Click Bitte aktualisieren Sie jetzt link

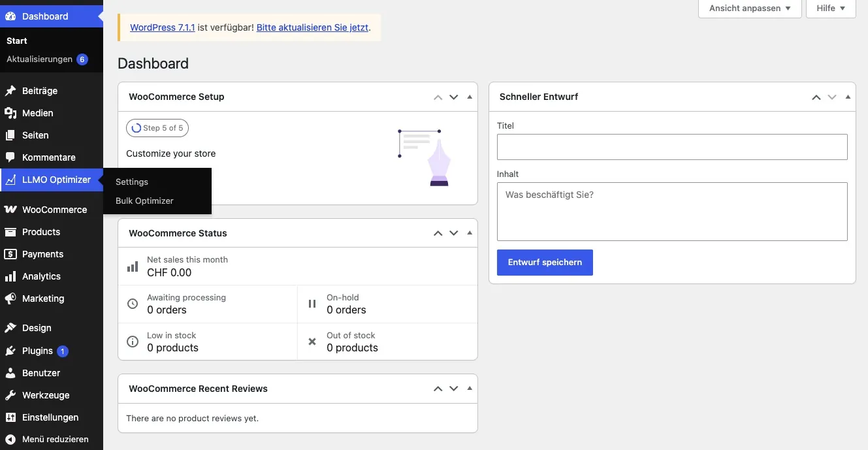pyautogui.click(x=313, y=28)
